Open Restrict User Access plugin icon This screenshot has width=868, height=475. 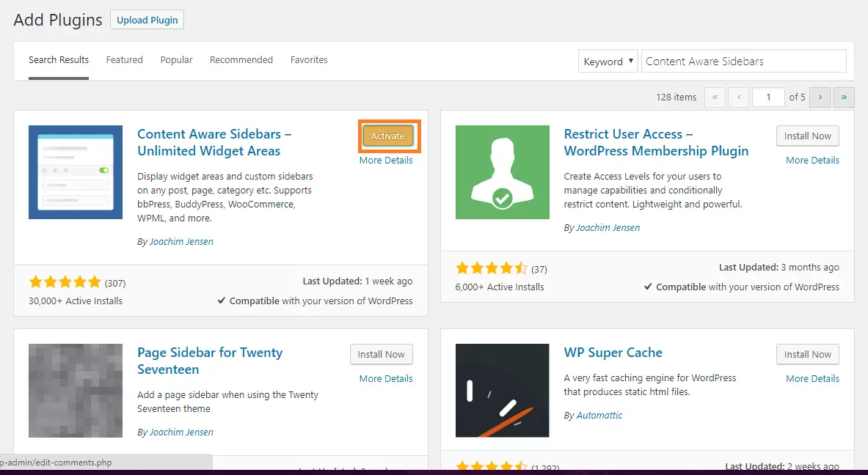pyautogui.click(x=503, y=172)
